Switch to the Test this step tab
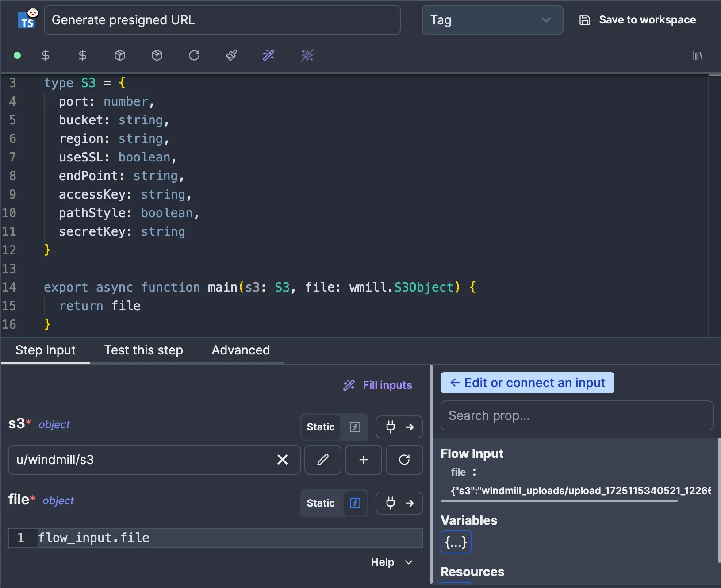Image resolution: width=721 pixels, height=588 pixels. point(143,350)
